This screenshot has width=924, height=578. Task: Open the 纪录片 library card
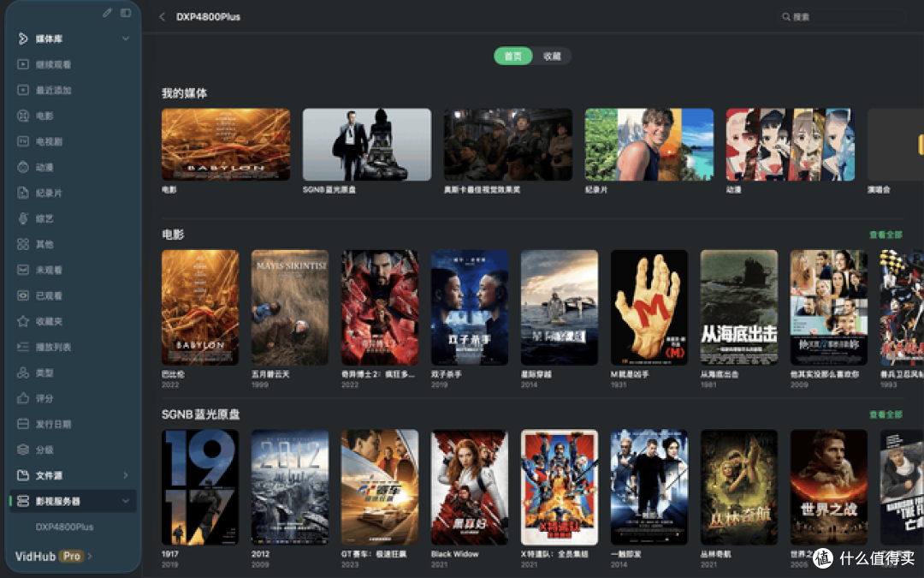point(649,145)
